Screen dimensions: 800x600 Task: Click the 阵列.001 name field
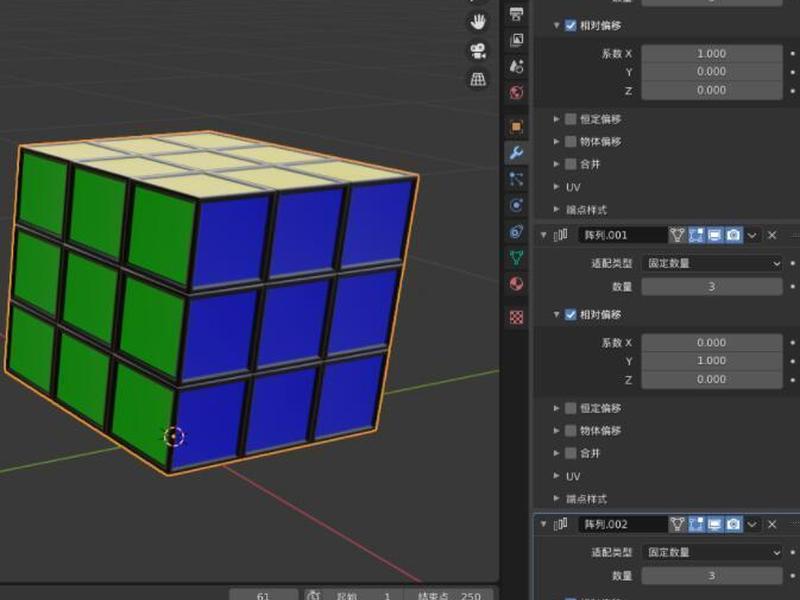[x=623, y=235]
